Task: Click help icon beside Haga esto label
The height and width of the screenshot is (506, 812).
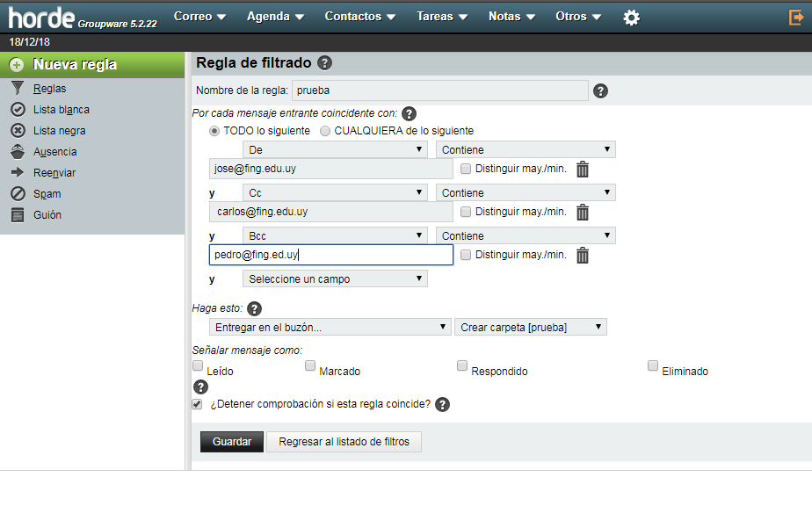Action: point(255,308)
